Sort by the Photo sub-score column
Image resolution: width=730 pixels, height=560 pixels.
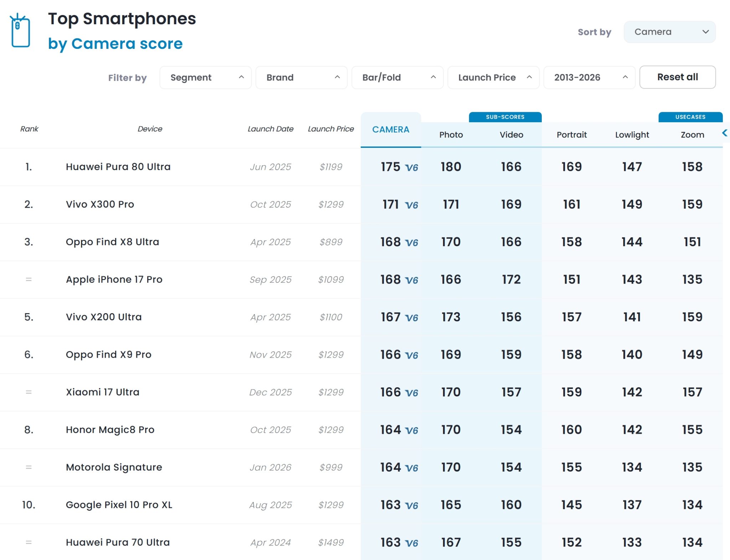[451, 135]
